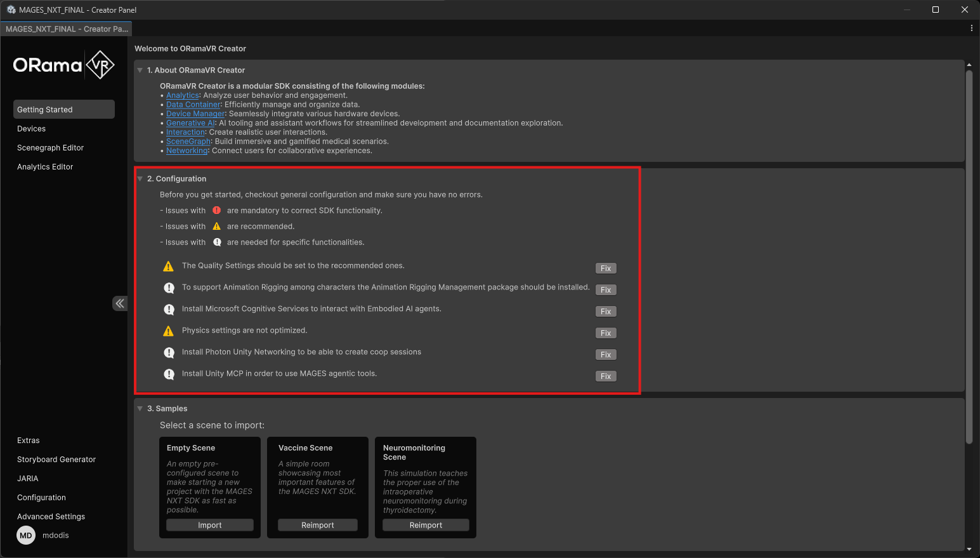Open Storyboard Generator

[56, 460]
